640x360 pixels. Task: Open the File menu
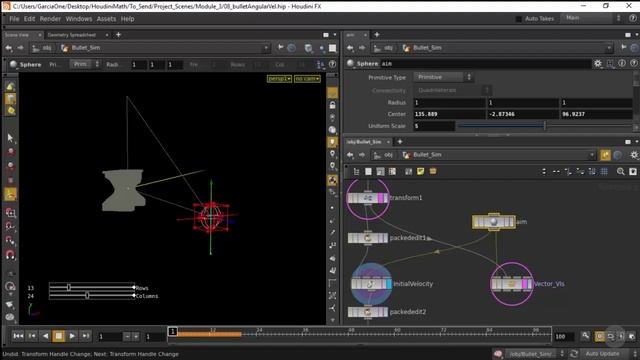point(14,19)
